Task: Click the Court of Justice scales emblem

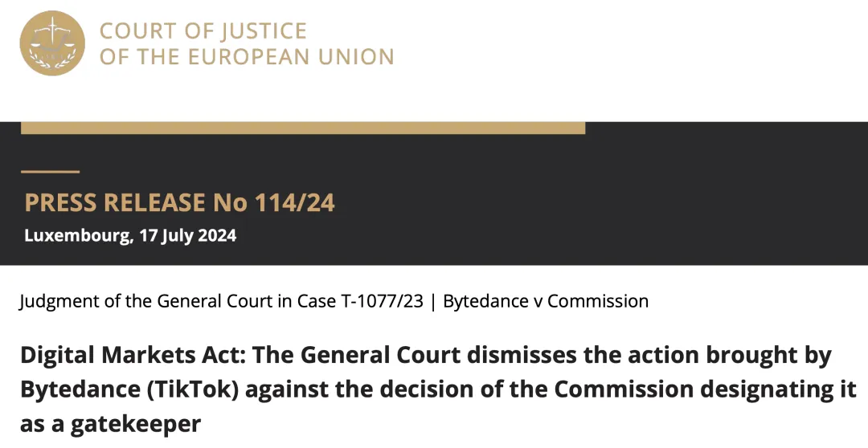Action: 52,44
